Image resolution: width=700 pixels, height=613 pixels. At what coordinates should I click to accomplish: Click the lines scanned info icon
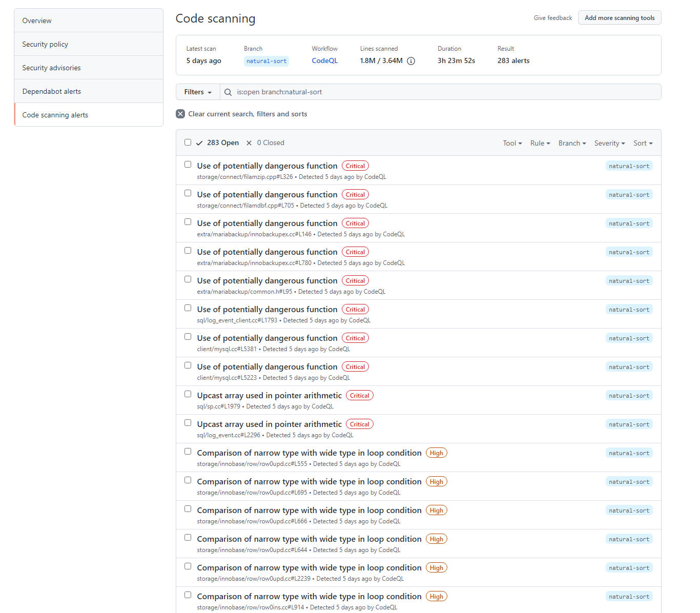tap(411, 61)
